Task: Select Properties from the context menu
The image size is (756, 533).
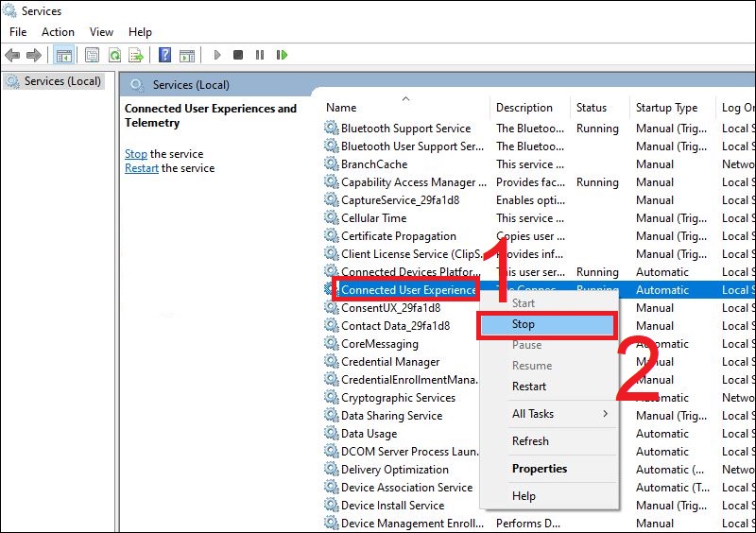Action: (x=540, y=469)
